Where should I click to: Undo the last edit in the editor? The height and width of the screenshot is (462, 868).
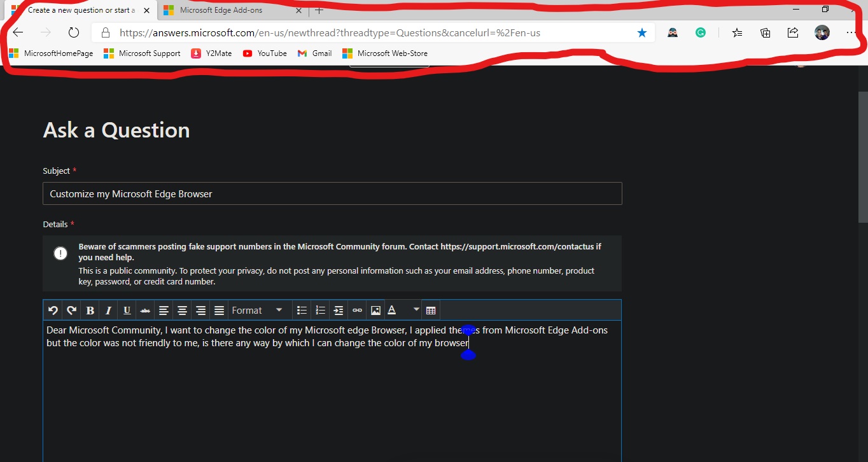coord(53,311)
